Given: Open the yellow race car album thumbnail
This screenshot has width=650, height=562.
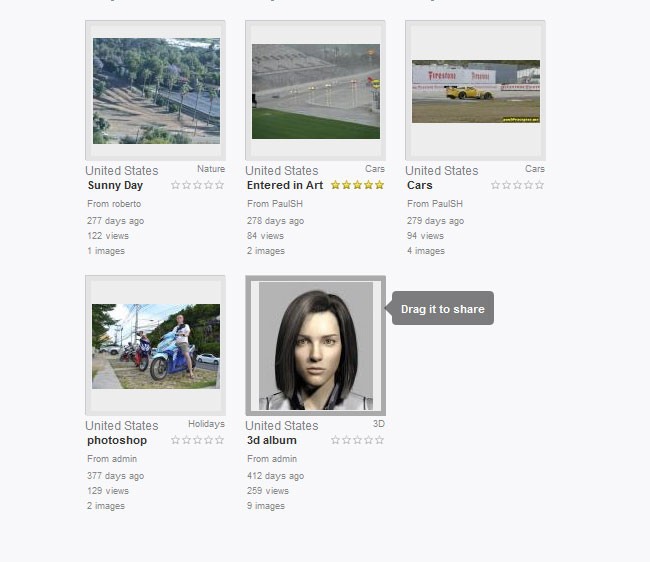Looking at the screenshot, I should [476, 92].
